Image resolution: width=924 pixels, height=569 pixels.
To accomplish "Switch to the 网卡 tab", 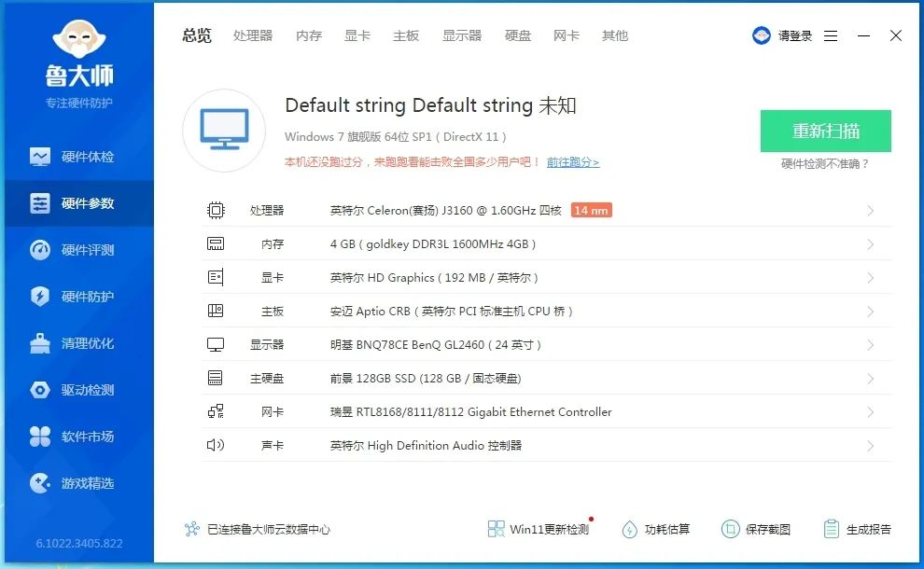I will tap(567, 35).
